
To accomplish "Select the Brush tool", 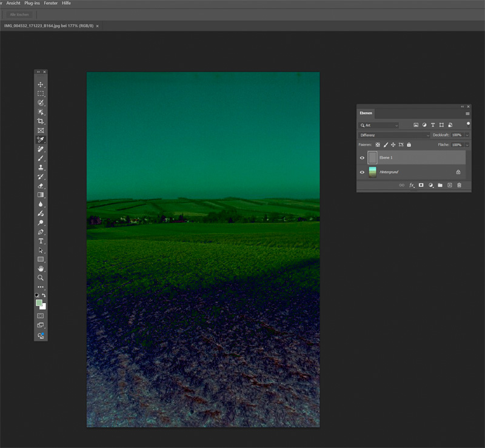I will pos(41,158).
